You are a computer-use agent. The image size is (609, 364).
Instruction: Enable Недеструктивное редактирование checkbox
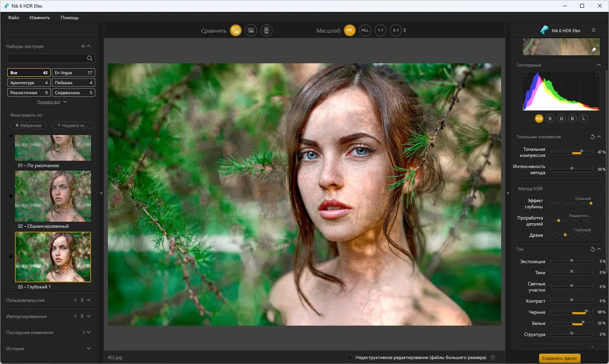349,357
